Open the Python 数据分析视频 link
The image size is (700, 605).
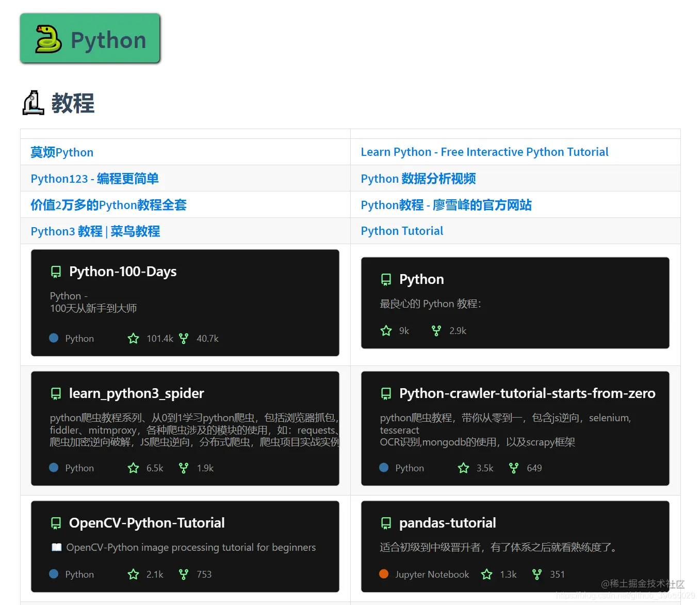pos(418,179)
